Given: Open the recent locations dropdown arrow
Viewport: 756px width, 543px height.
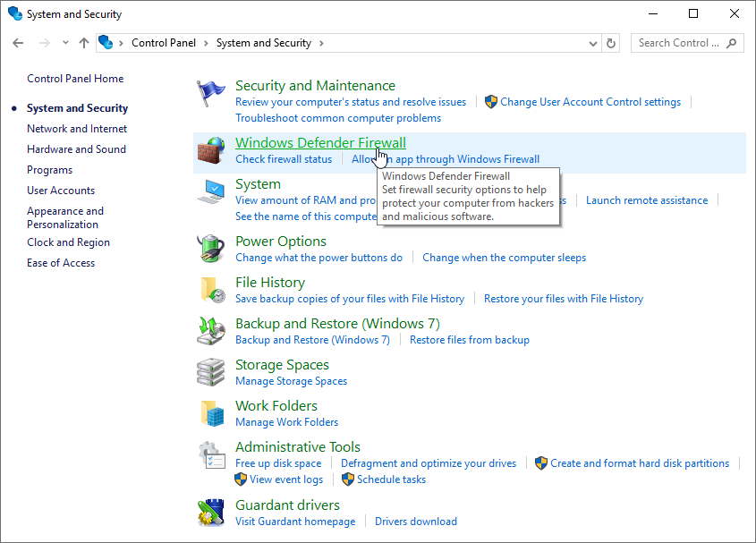Looking at the screenshot, I should [x=65, y=43].
